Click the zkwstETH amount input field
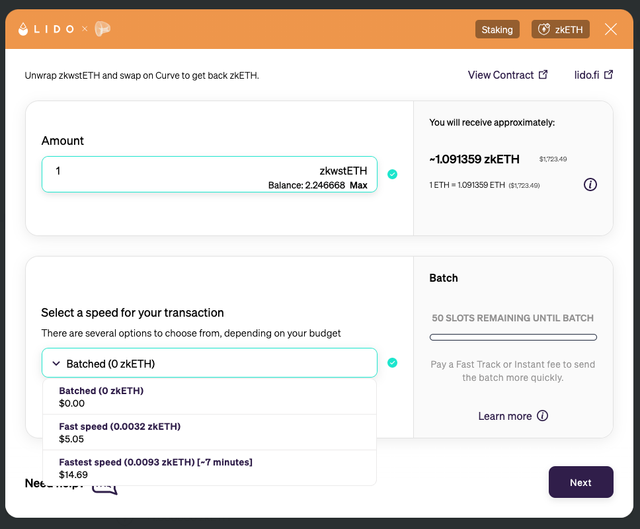Viewport: 640px width, 529px height. click(209, 174)
